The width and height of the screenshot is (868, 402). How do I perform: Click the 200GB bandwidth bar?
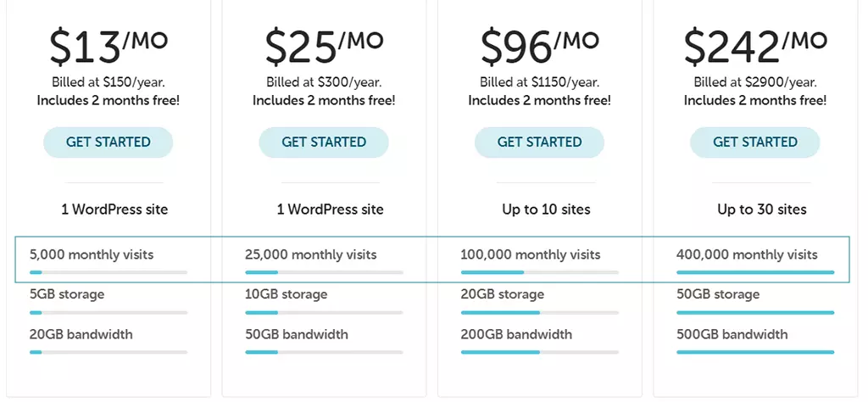[540, 352]
